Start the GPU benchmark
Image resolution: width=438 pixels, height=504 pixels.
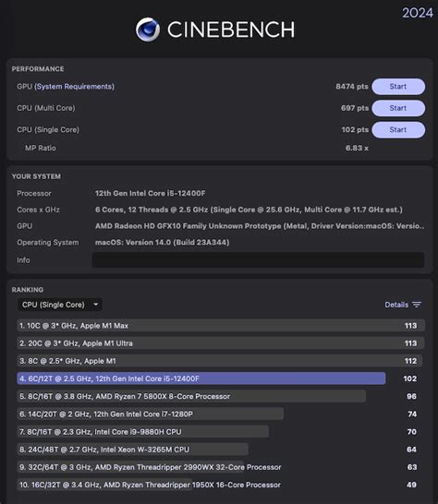[x=398, y=87]
